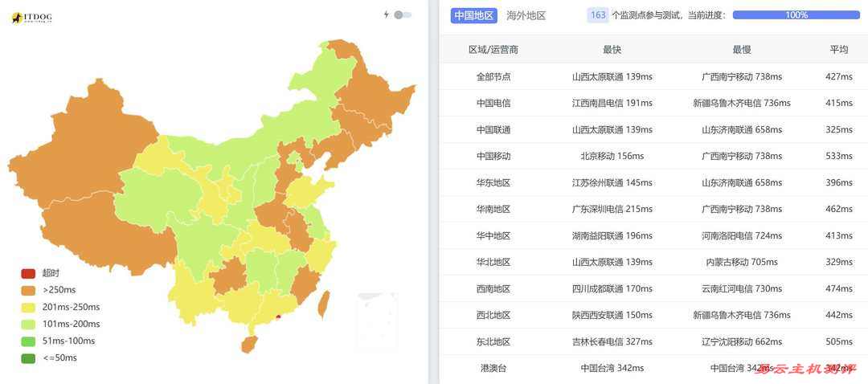Select the 华南地区 row label
Viewport: 868px width, 384px height.
[x=493, y=209]
